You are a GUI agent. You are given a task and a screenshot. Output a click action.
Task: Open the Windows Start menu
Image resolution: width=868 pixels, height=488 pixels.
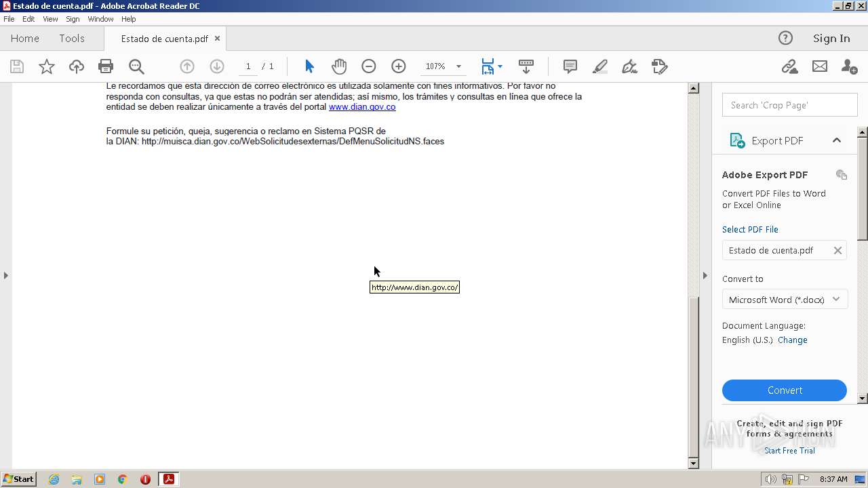pos(18,479)
